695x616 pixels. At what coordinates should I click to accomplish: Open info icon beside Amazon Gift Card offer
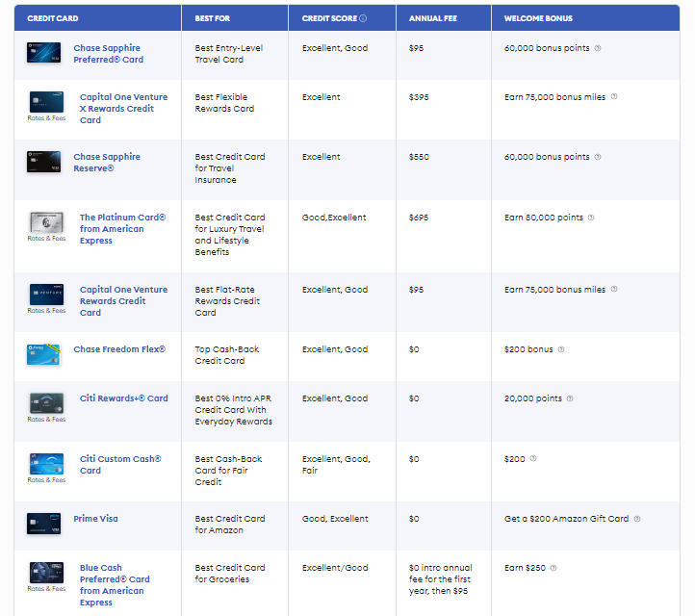pyautogui.click(x=637, y=519)
